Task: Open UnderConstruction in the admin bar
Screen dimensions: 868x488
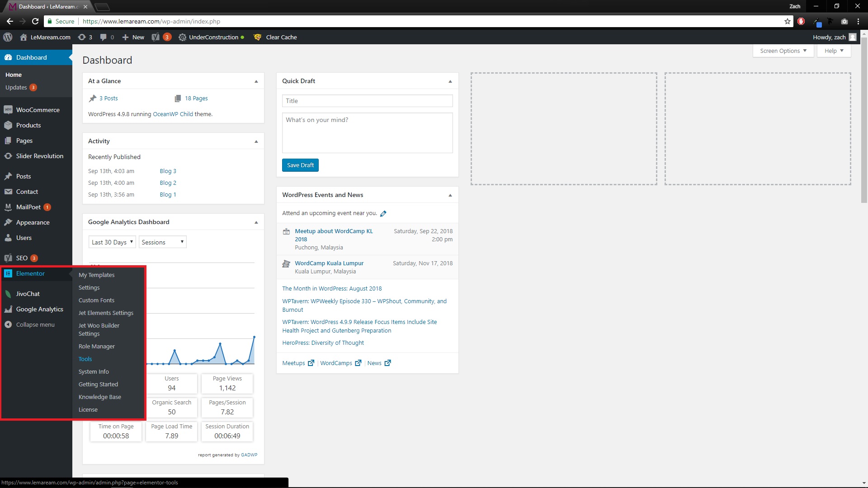Action: [211, 38]
